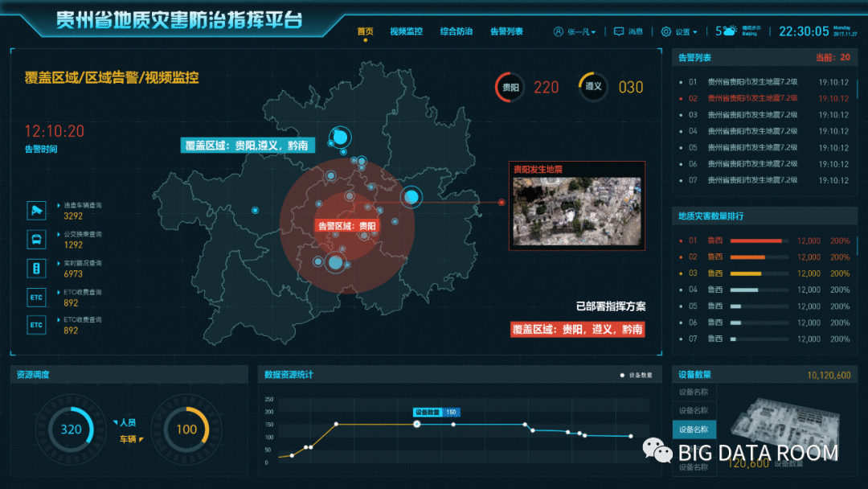Click the cyan 覆盖区域 label on the map

(x=247, y=145)
